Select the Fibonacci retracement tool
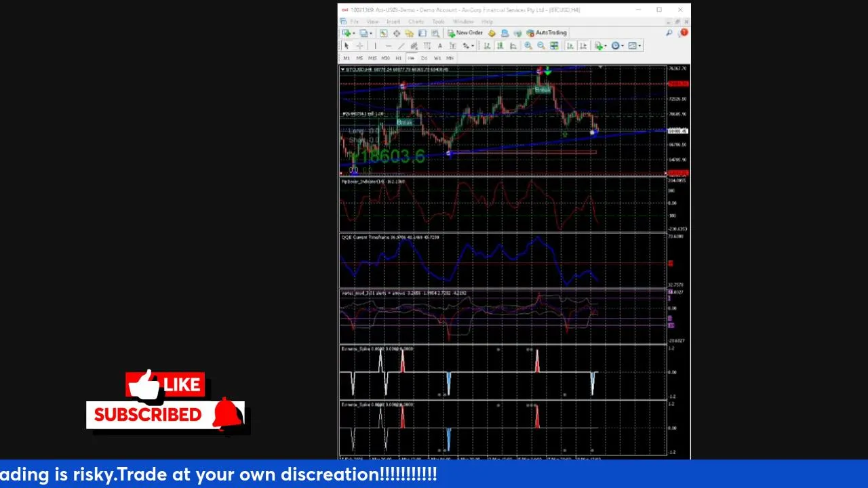This screenshot has width=868, height=488. tap(427, 45)
